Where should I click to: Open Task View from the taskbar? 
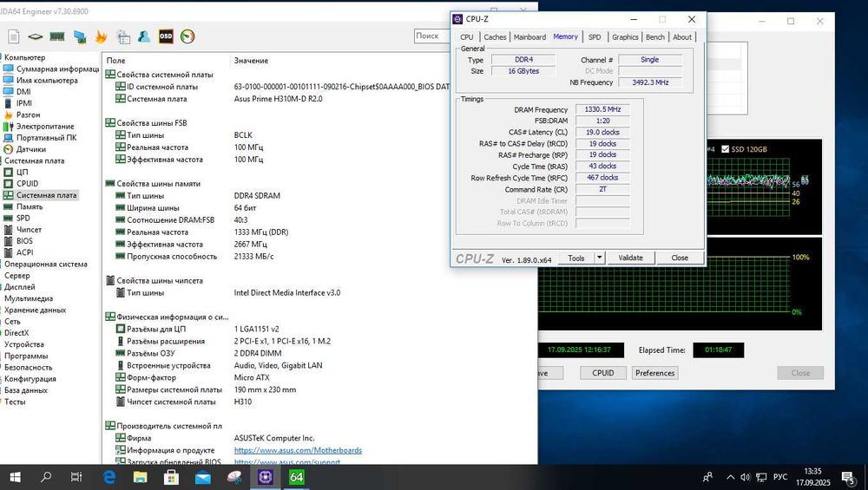76,477
